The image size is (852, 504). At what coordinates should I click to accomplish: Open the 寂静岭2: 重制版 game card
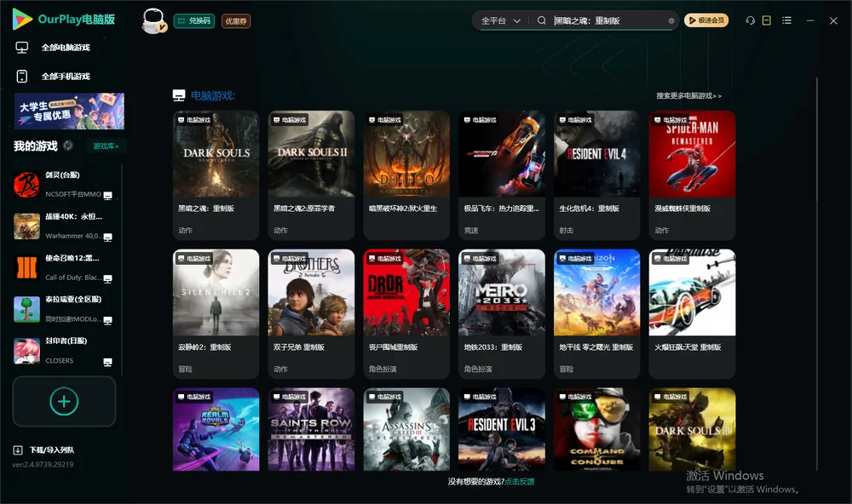(216, 313)
